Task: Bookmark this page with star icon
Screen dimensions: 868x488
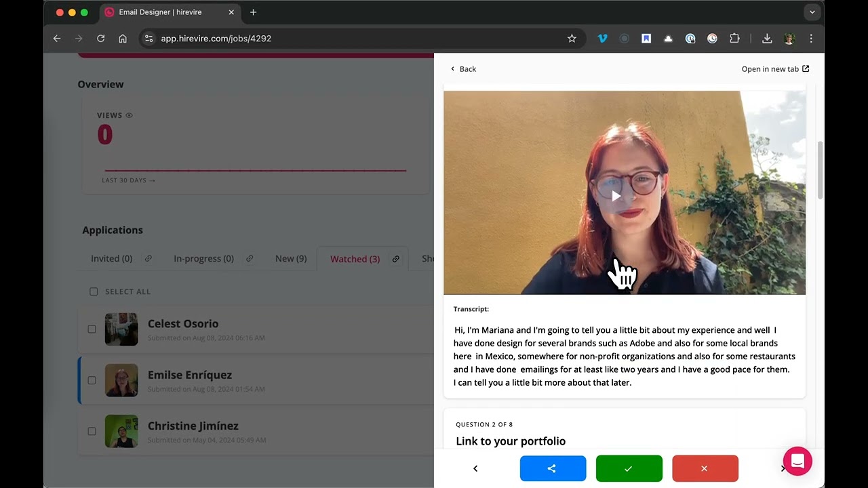Action: pos(572,39)
